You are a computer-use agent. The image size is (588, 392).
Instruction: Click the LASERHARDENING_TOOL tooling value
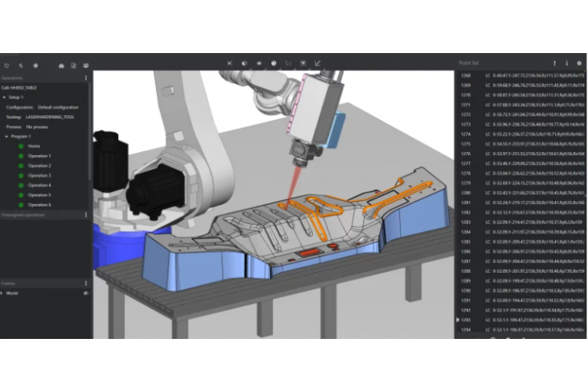[51, 116]
